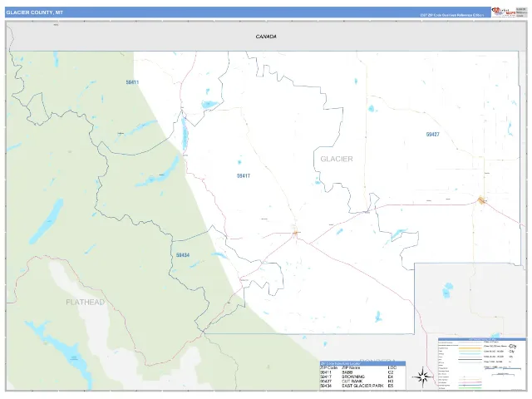Click the compass rose icon
Image resolution: width=532 pixels, height=399 pixels.
(422, 377)
